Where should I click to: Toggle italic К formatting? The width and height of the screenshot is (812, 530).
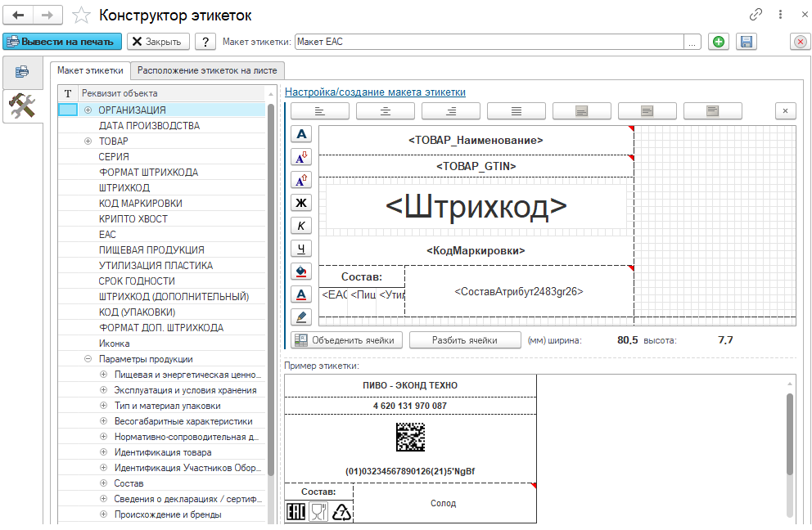click(302, 225)
